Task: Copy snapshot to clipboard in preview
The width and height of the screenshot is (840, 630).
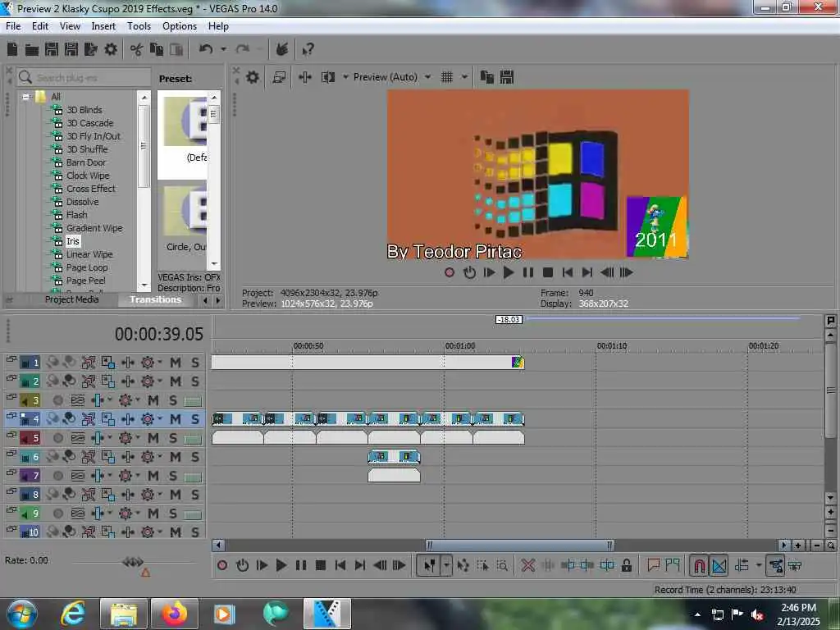Action: pos(487,77)
